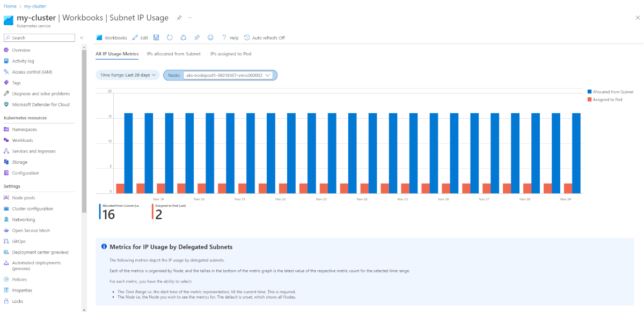Go to Home in the breadcrumb
This screenshot has height=312, width=644.
click(x=10, y=6)
